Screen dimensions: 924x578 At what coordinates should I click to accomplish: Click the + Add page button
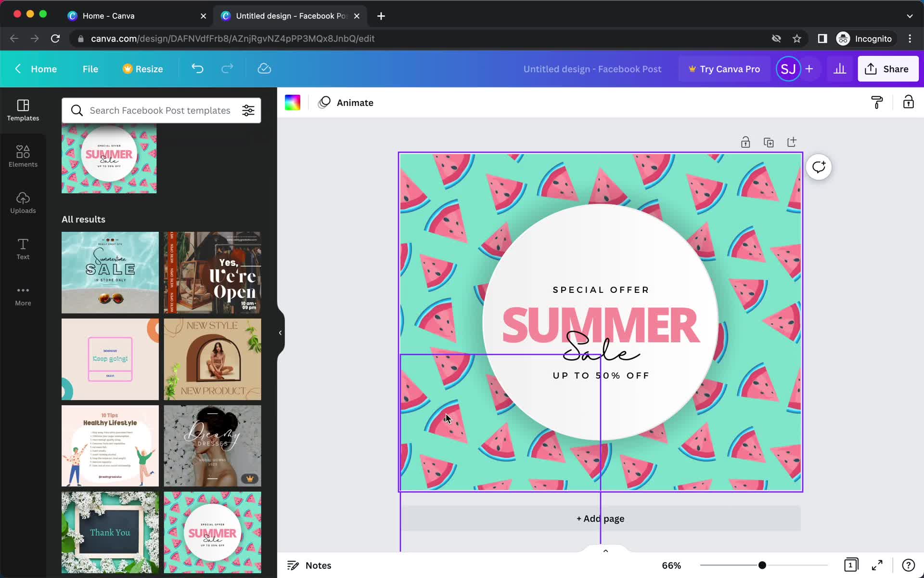coord(600,518)
